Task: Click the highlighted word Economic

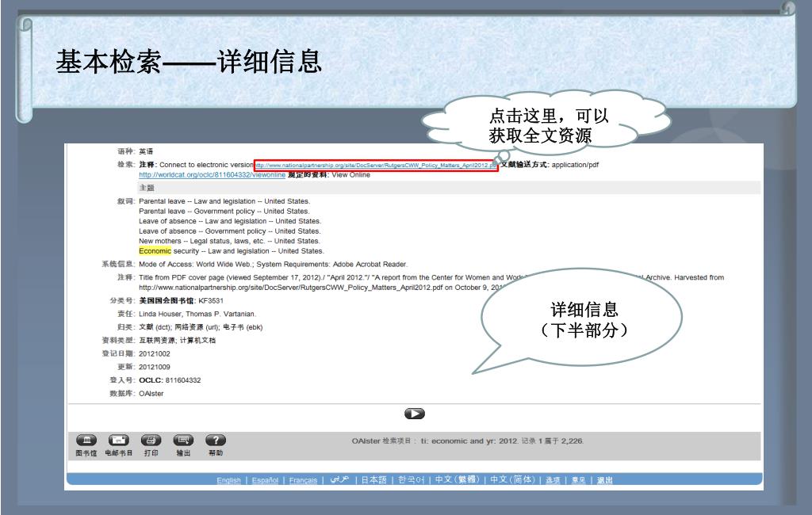Action: coord(155,251)
